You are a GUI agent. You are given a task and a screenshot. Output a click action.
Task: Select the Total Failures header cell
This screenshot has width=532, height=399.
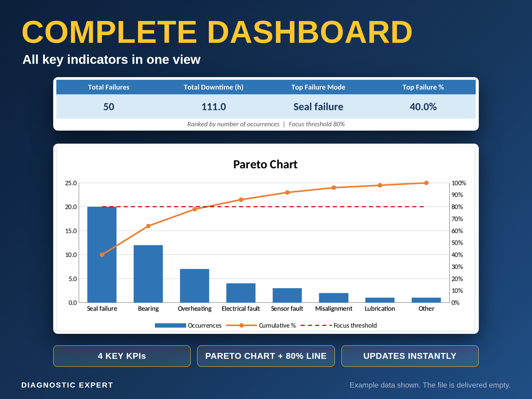(109, 87)
